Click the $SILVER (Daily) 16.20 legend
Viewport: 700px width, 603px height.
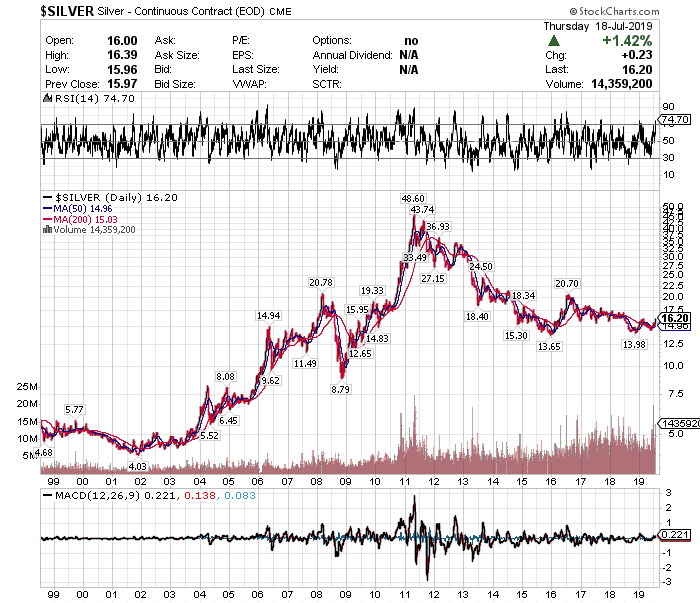pyautogui.click(x=110, y=197)
